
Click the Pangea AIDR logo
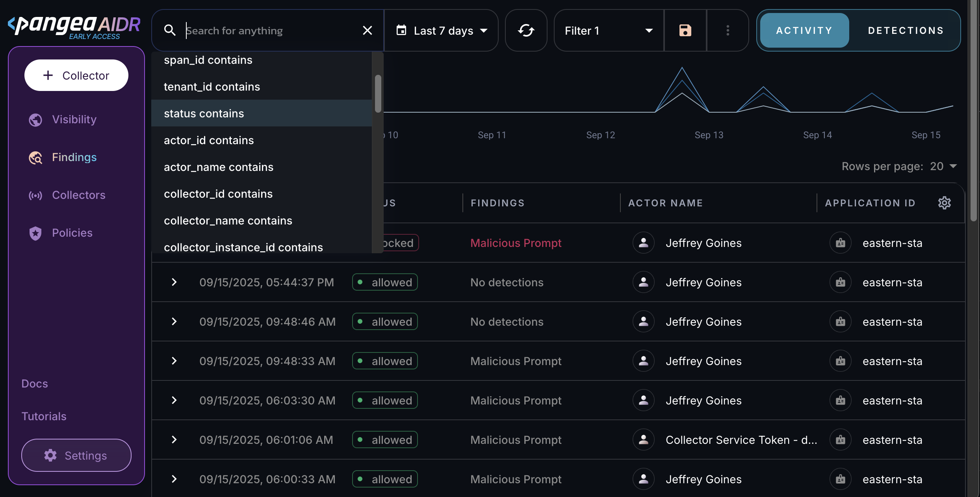[74, 27]
